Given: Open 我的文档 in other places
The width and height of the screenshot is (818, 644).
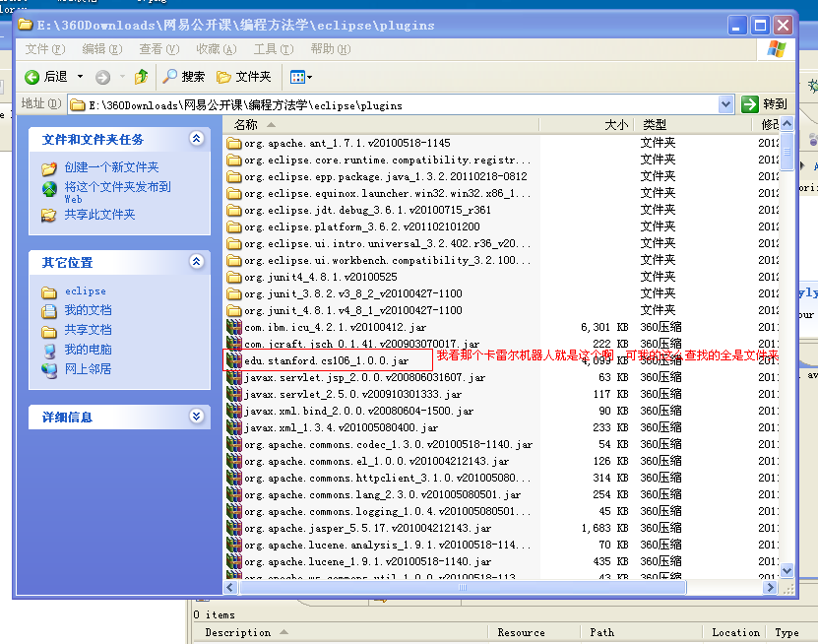Looking at the screenshot, I should point(88,310).
